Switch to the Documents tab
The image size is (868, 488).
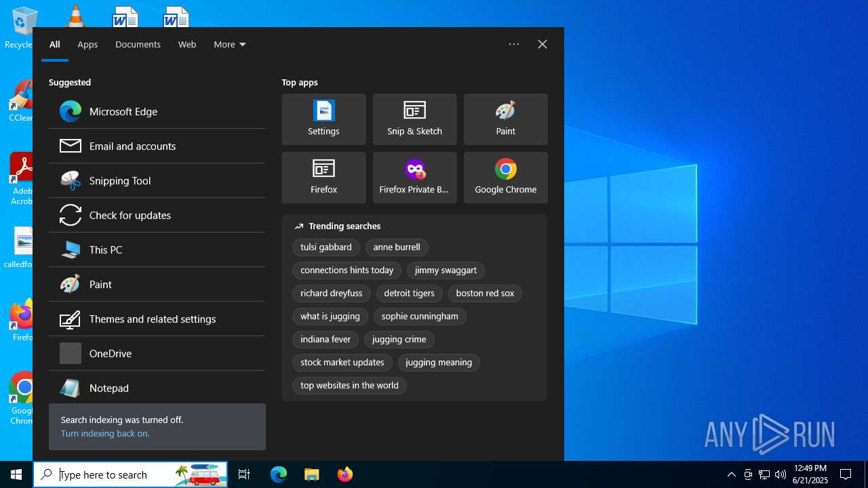point(138,45)
